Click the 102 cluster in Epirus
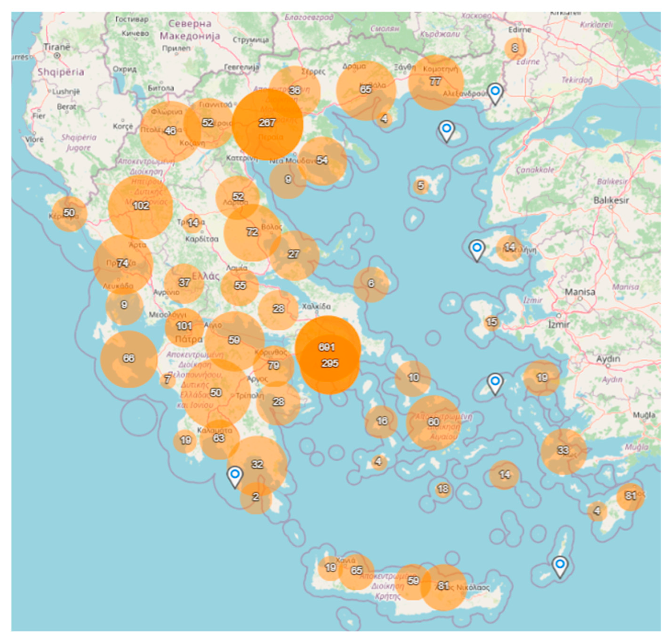The image size is (672, 642). click(x=141, y=206)
